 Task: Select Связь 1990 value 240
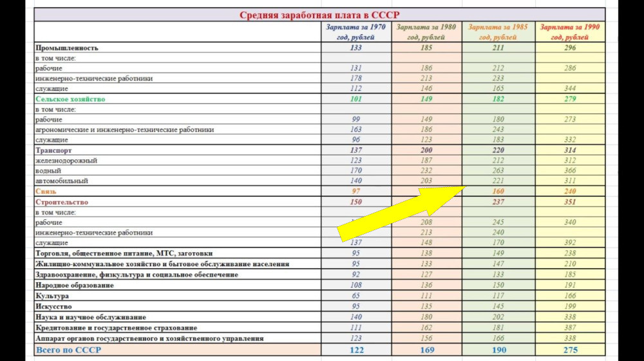point(570,191)
